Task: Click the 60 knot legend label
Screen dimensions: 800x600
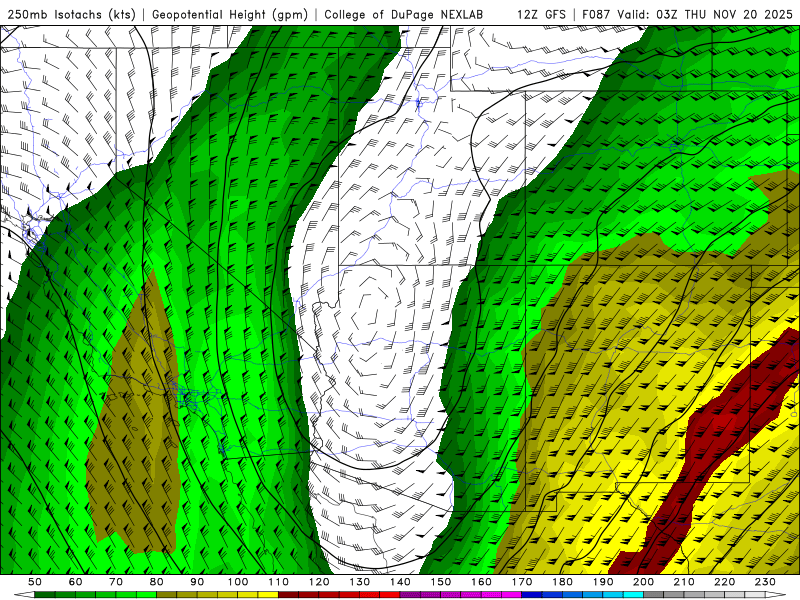Action: coord(75,582)
